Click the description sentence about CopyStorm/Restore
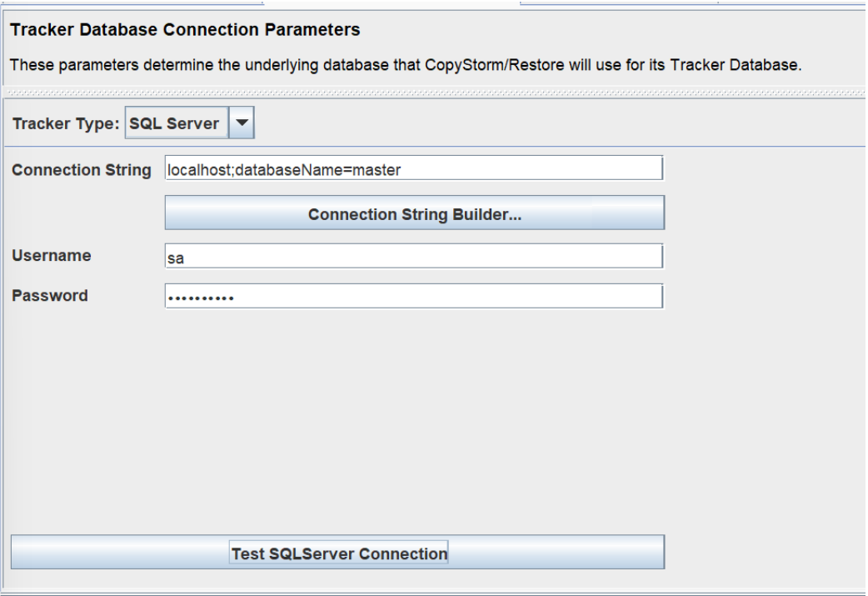 pyautogui.click(x=406, y=65)
